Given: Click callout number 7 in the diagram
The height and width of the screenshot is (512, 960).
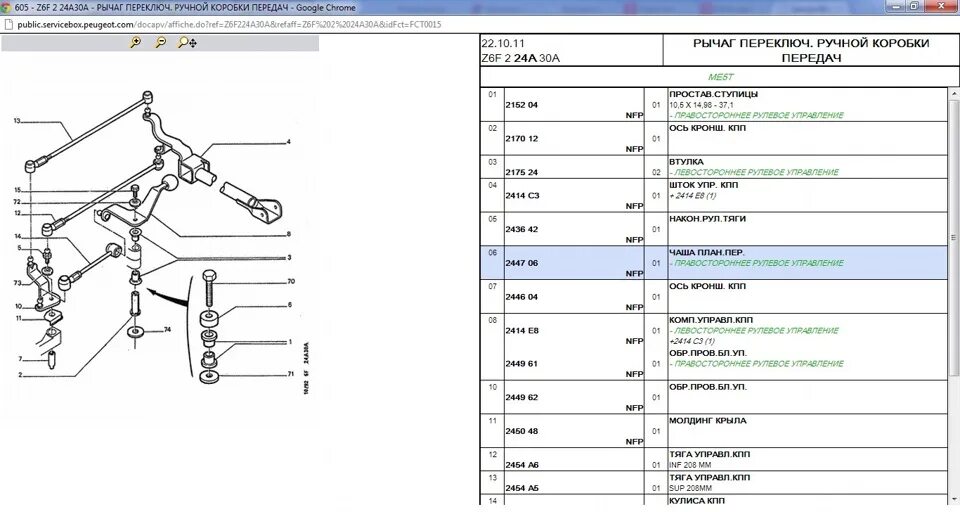Looking at the screenshot, I should coord(20,360).
